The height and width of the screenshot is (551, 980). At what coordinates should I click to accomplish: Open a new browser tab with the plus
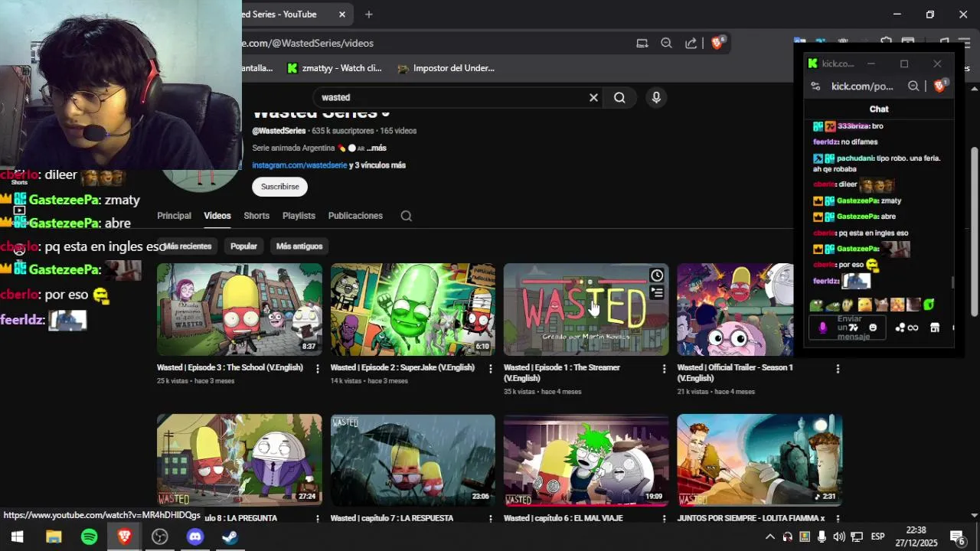tap(369, 15)
